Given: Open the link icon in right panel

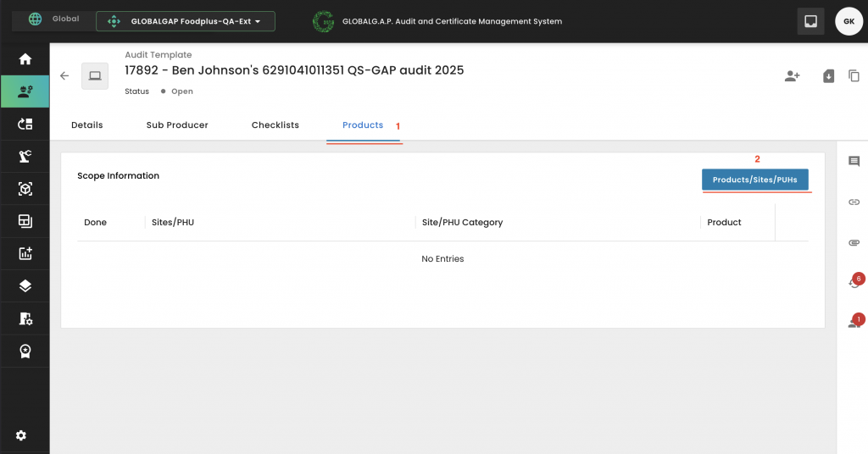Looking at the screenshot, I should point(854,202).
